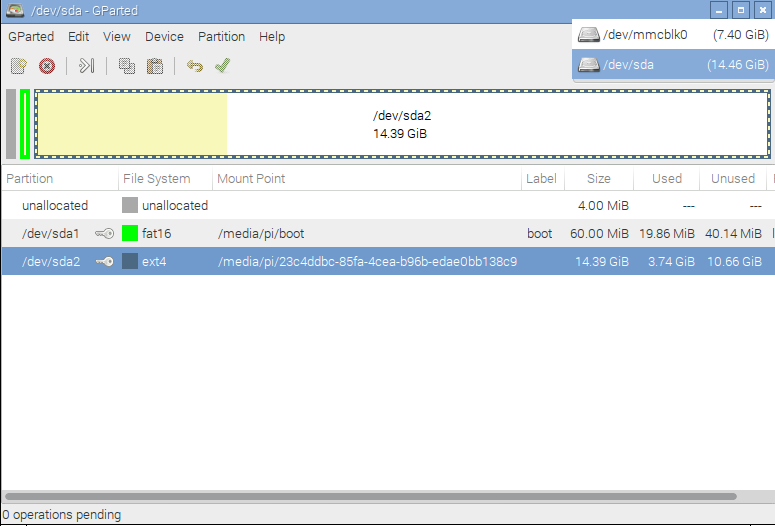The height and width of the screenshot is (526, 775).
Task: Click the green fat16 color swatch
Action: click(130, 233)
